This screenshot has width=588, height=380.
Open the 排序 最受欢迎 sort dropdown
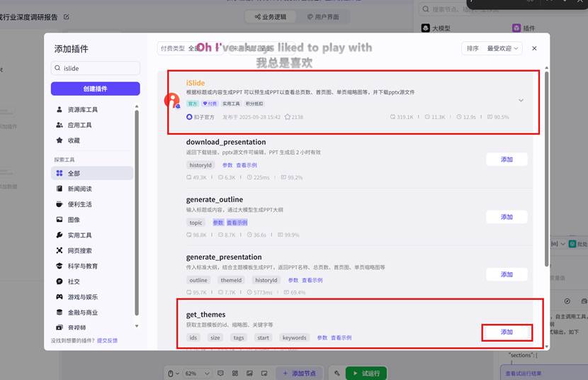pyautogui.click(x=492, y=48)
